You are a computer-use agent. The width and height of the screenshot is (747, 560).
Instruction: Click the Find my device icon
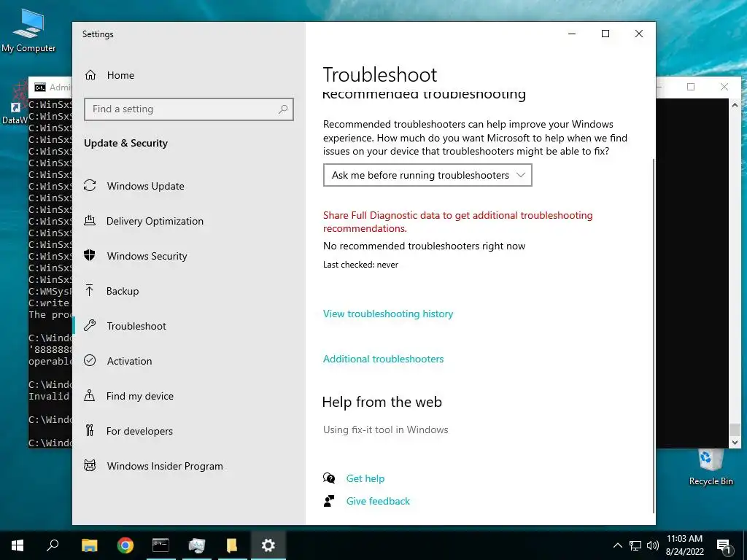point(90,395)
